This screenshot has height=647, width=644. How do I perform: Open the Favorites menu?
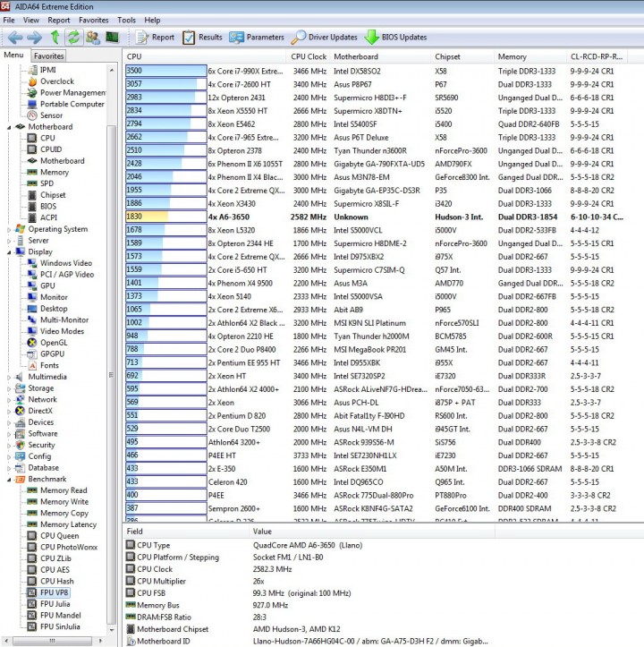[x=94, y=20]
